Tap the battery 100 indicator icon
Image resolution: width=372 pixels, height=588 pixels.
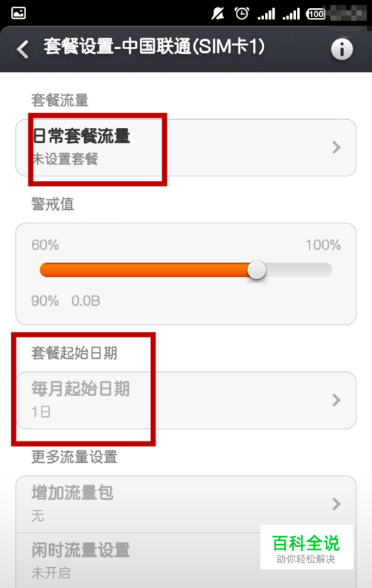(x=315, y=14)
